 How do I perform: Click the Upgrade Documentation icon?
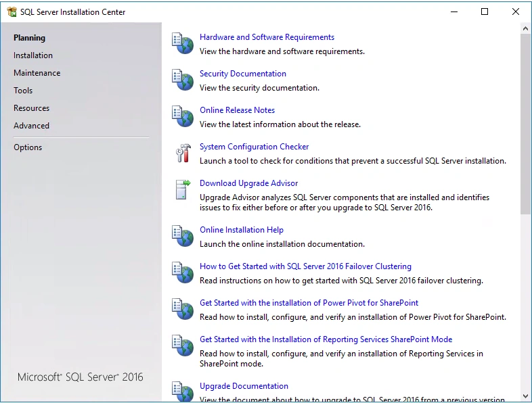coord(183,392)
